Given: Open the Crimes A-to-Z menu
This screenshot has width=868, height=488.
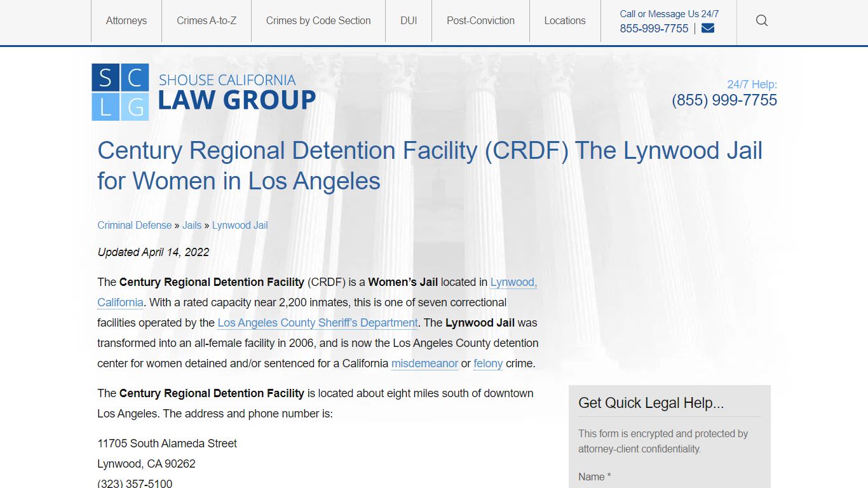Looking at the screenshot, I should point(207,20).
